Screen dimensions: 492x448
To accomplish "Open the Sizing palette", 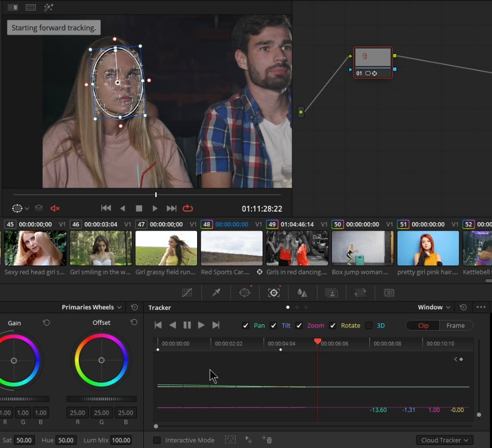I will pyautogui.click(x=360, y=293).
